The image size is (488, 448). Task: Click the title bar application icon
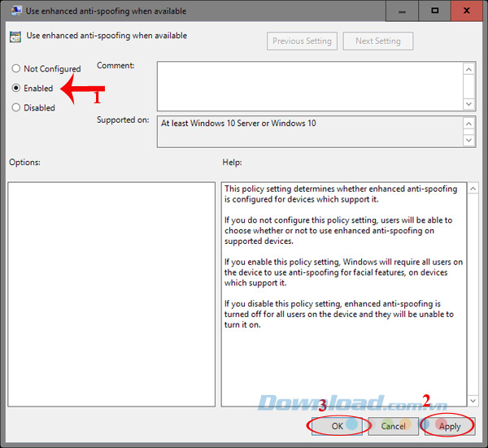(16, 11)
